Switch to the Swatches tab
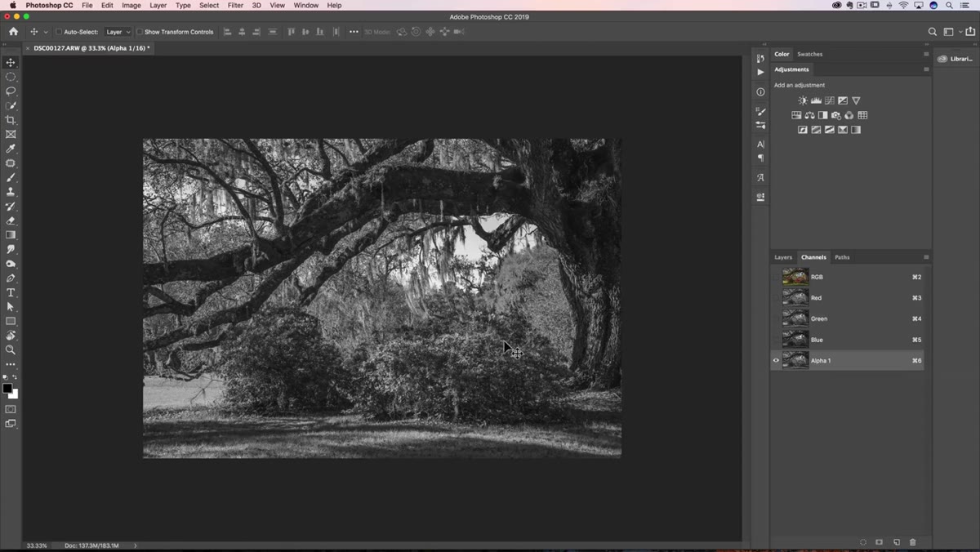 tap(809, 54)
